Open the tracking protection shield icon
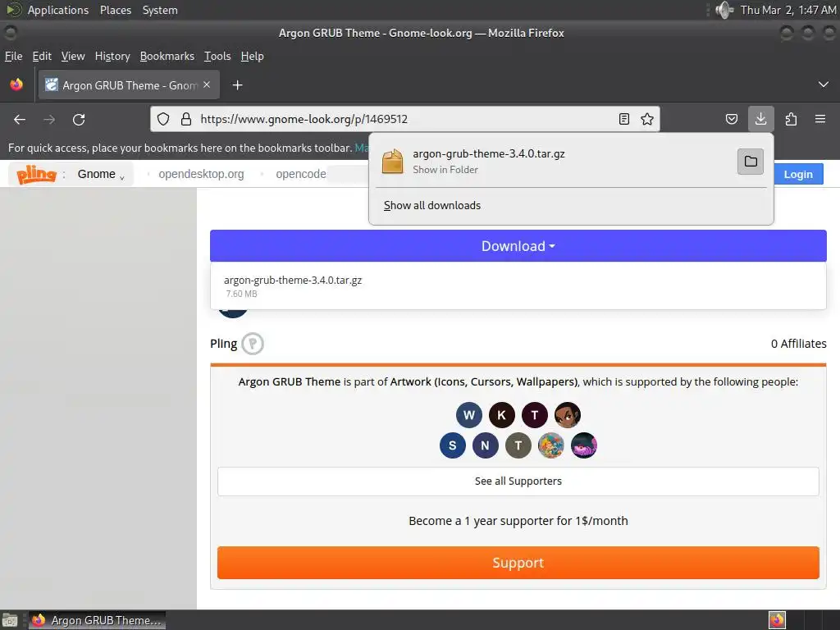 pos(163,119)
